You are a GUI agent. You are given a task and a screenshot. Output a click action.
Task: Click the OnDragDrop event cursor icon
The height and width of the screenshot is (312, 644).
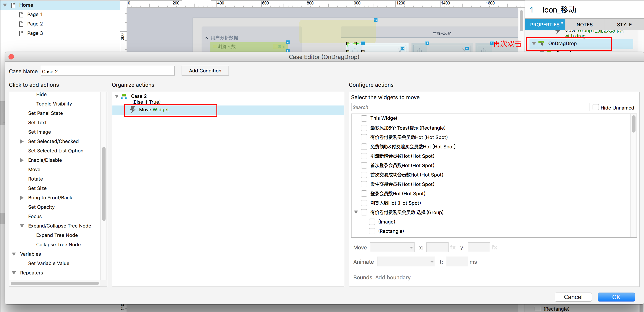click(x=541, y=43)
